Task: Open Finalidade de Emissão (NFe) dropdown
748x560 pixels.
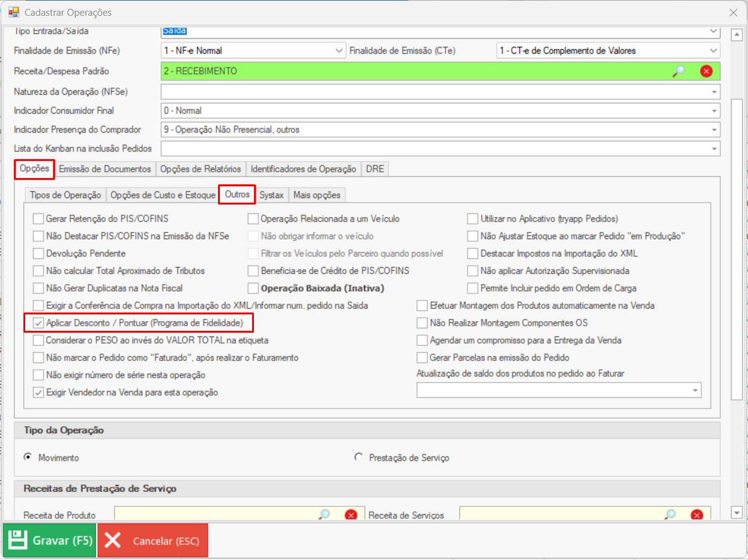Action: (x=339, y=51)
